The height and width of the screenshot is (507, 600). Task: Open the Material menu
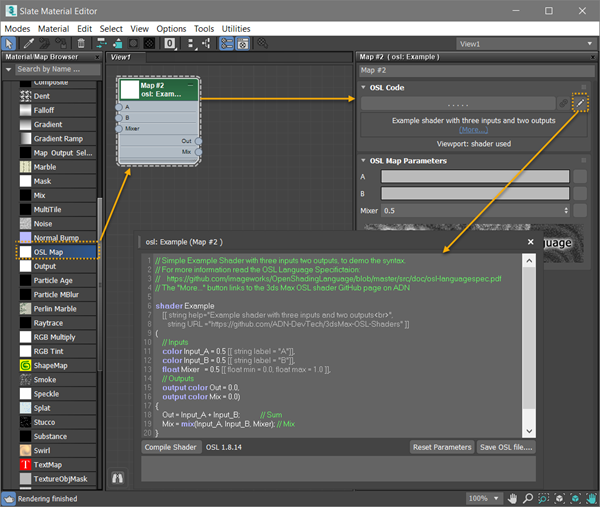pos(54,29)
